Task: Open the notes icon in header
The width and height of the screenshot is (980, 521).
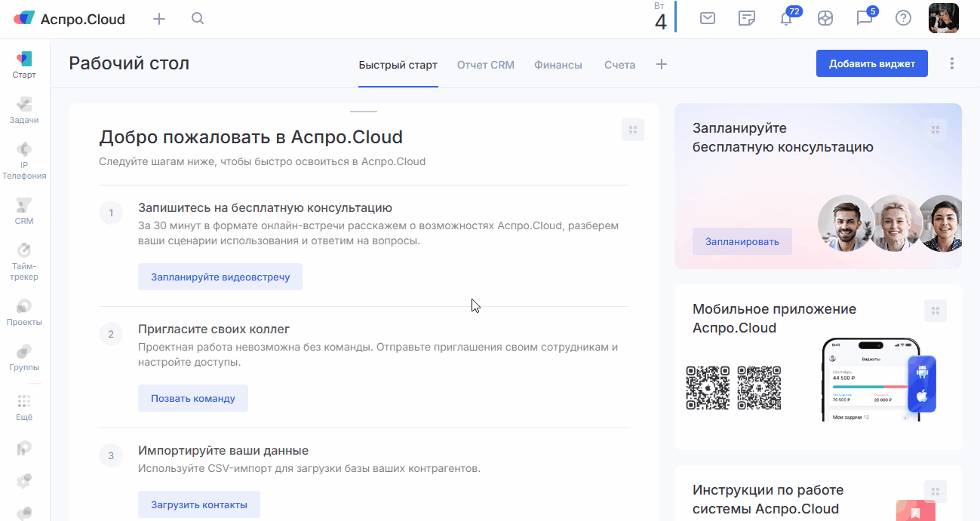Action: (x=747, y=18)
